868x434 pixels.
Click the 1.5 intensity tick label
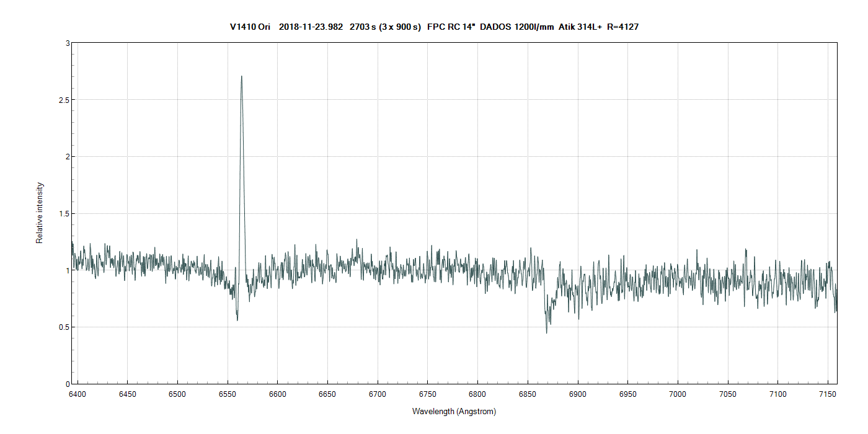[x=64, y=214]
